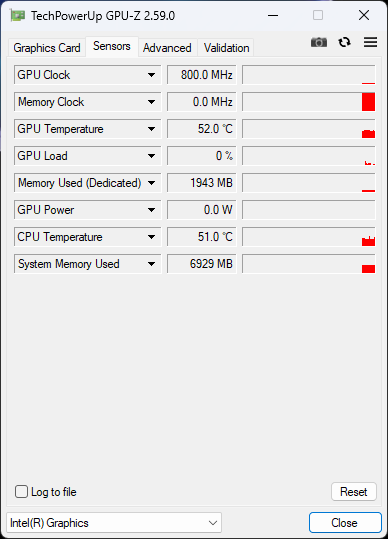Image resolution: width=388 pixels, height=539 pixels.
Task: Click the GPU Clock value field
Action: [202, 75]
